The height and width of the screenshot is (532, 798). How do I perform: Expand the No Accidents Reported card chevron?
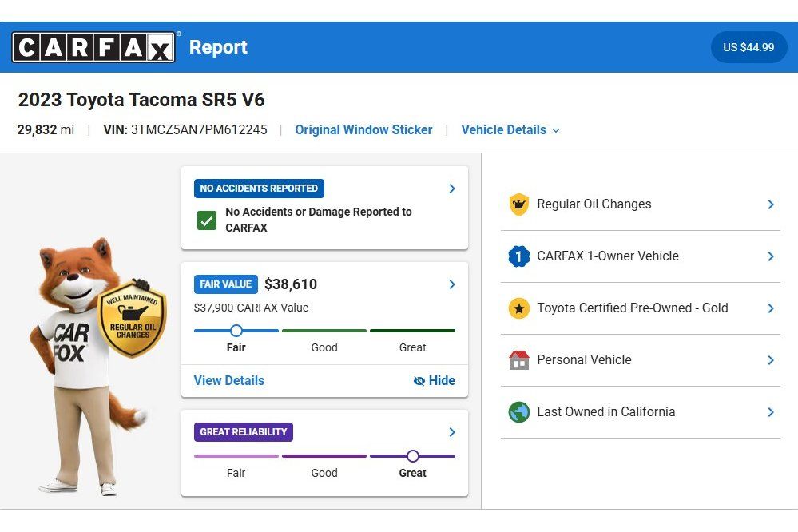pos(452,189)
